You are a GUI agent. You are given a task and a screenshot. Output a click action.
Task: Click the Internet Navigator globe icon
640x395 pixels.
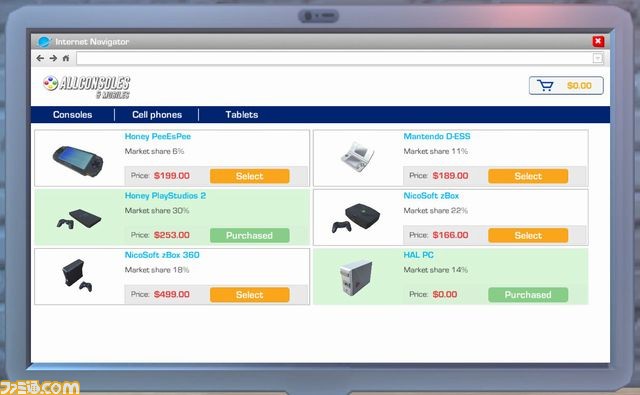coord(44,42)
